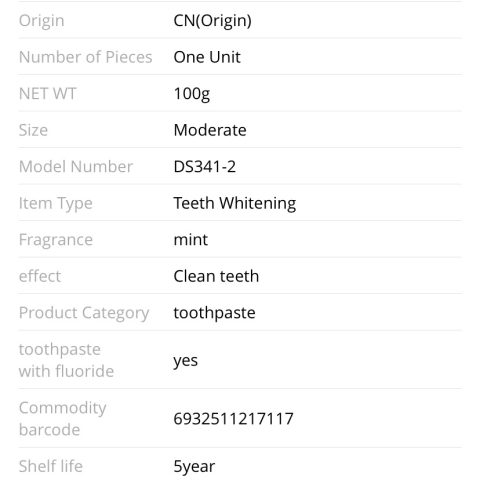The image size is (480, 480).
Task: Click the toothpaste with fluoride label
Action: 66,360
